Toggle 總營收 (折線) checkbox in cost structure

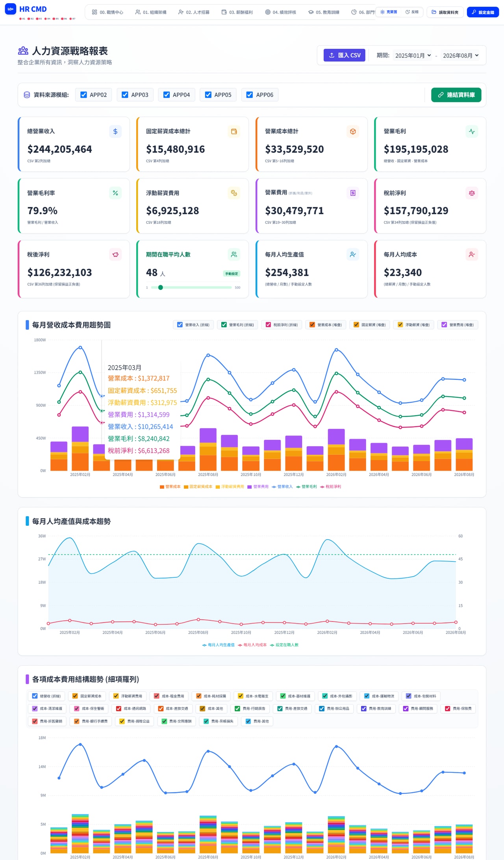(35, 696)
